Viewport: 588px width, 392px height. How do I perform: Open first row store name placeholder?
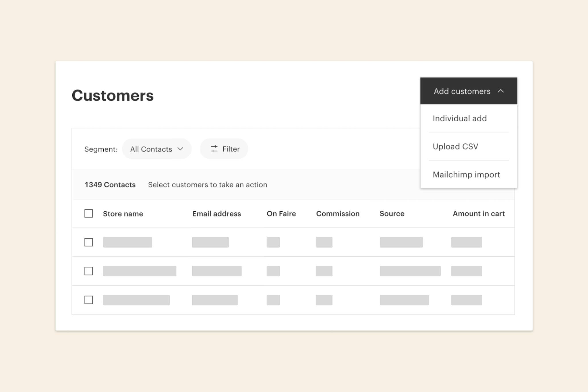pos(127,242)
